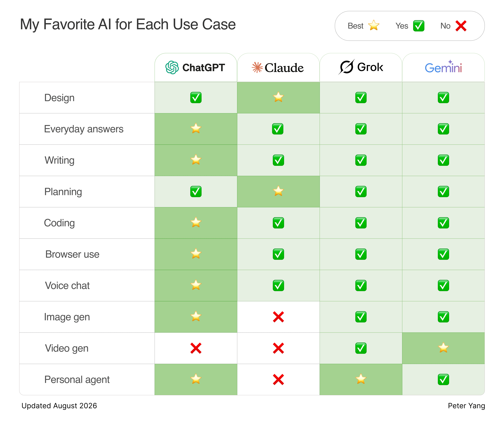Click the Peter Yang author credit
Image resolution: width=504 pixels, height=421 pixels.
pos(466,406)
